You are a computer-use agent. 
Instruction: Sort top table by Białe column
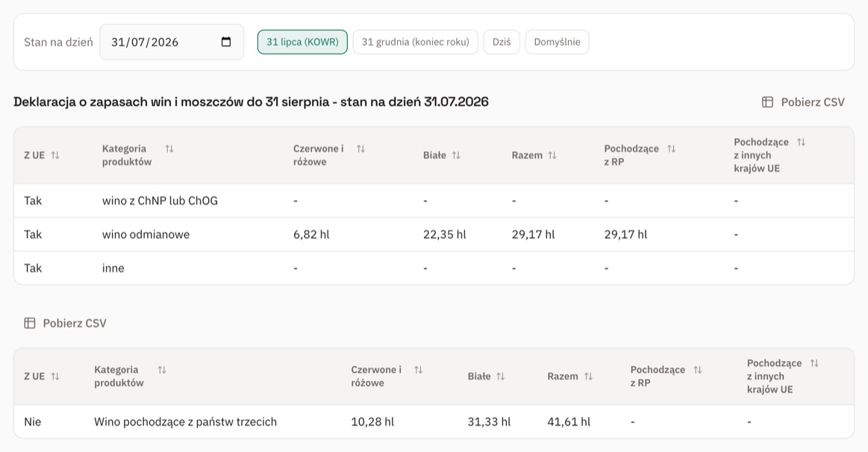tap(456, 155)
